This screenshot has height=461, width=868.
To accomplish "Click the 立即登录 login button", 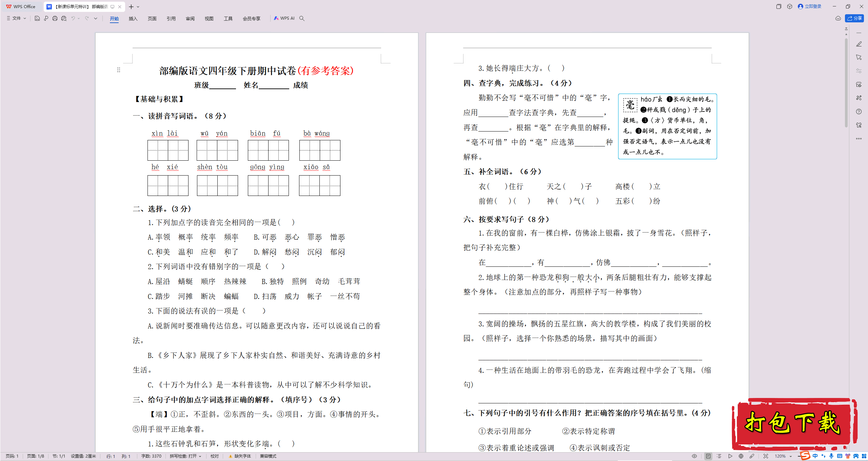I will [810, 6].
